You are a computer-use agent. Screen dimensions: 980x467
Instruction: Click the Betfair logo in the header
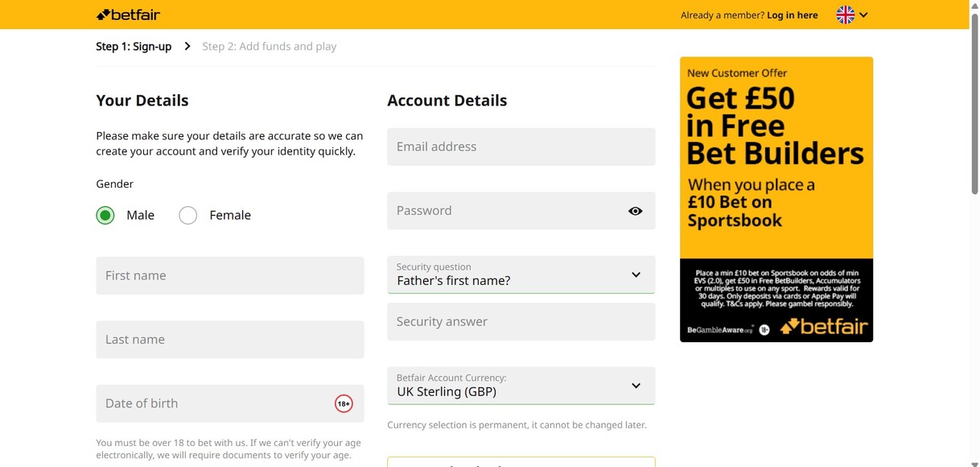tap(128, 14)
